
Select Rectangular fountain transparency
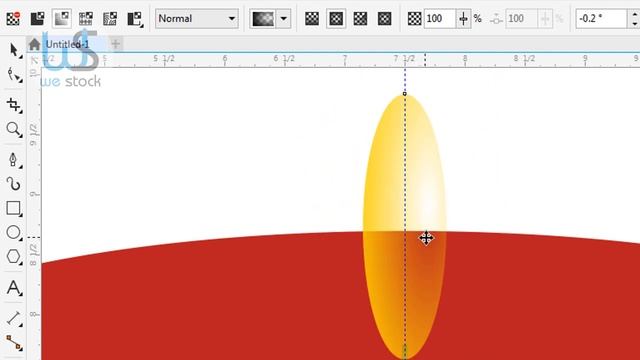pyautogui.click(x=384, y=19)
